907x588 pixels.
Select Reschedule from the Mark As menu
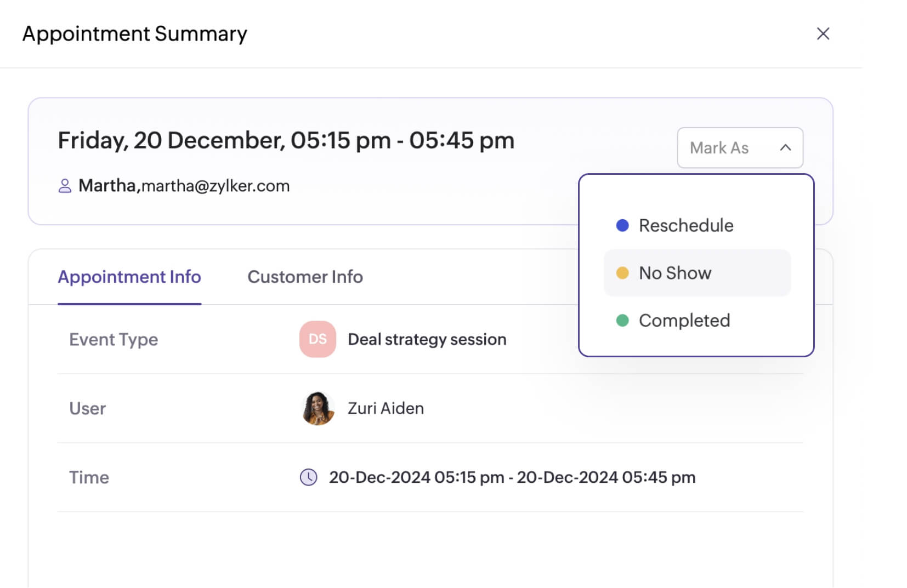pyautogui.click(x=686, y=225)
